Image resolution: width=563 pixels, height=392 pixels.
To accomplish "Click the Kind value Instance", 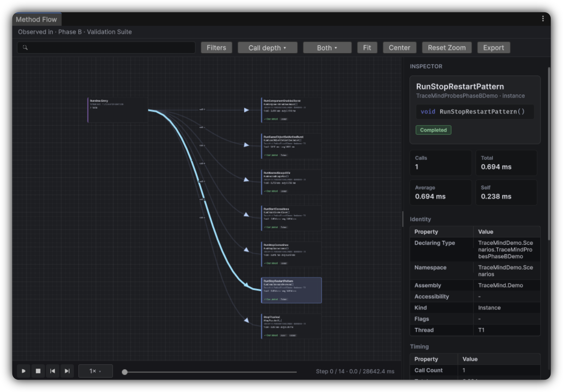I will pos(489,308).
